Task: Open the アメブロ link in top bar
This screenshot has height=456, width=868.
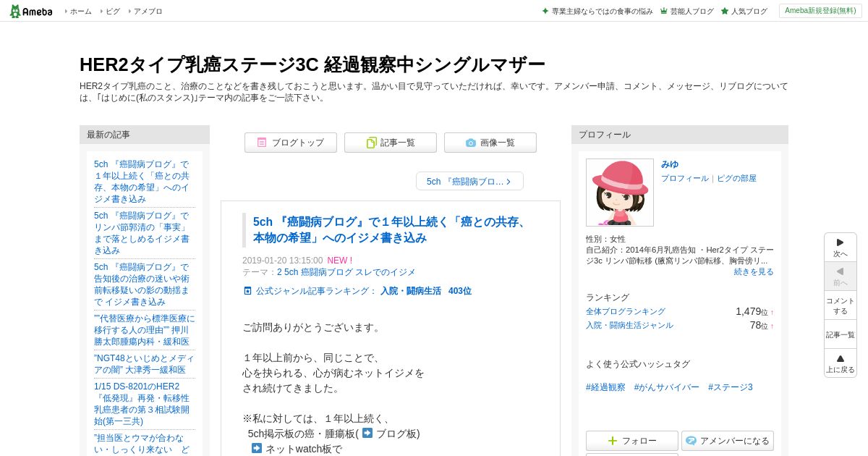Action: [148, 12]
